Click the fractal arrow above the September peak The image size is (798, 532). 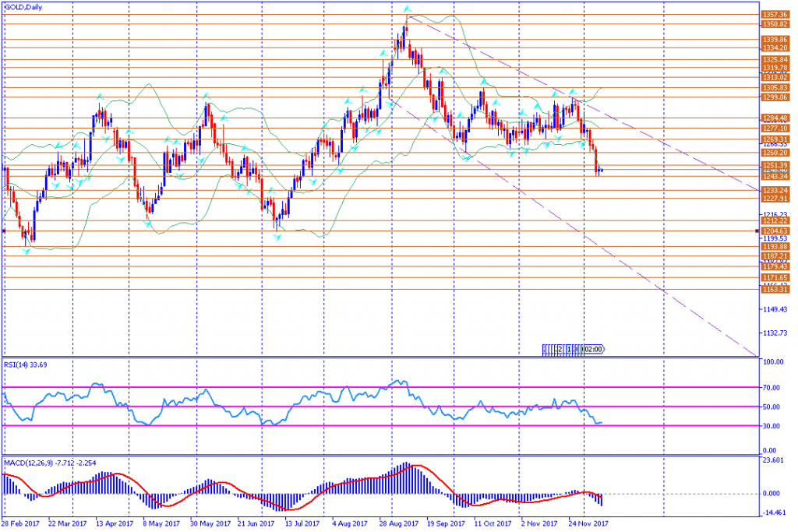coord(407,10)
